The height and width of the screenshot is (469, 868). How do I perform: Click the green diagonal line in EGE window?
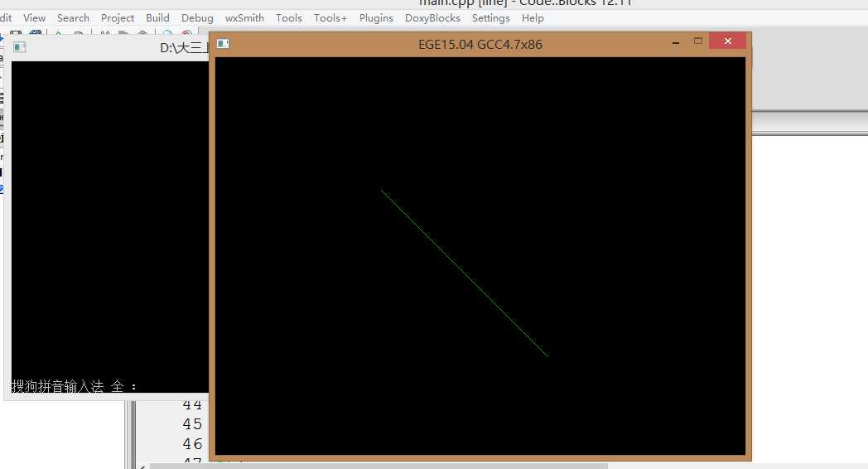click(x=464, y=273)
